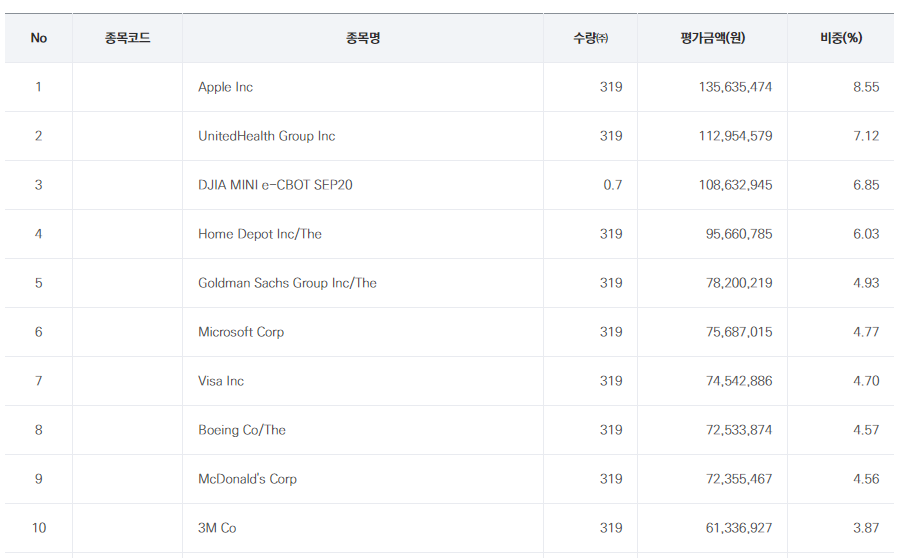Click row number 10
910x558 pixels.
coord(39,528)
